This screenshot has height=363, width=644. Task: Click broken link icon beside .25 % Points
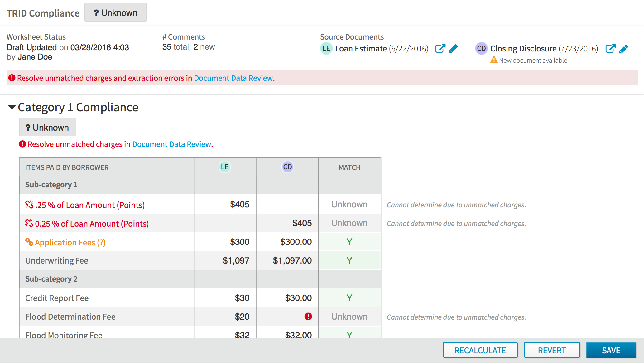(29, 205)
